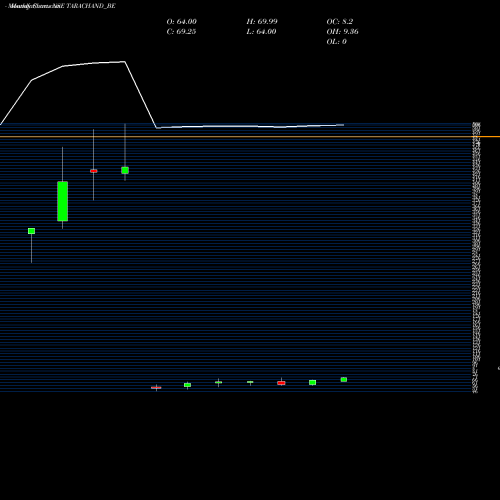Image resolution: width=500 pixels, height=500 pixels.
Task: Select the low value 'L: 64.00'
Action: (x=261, y=32)
